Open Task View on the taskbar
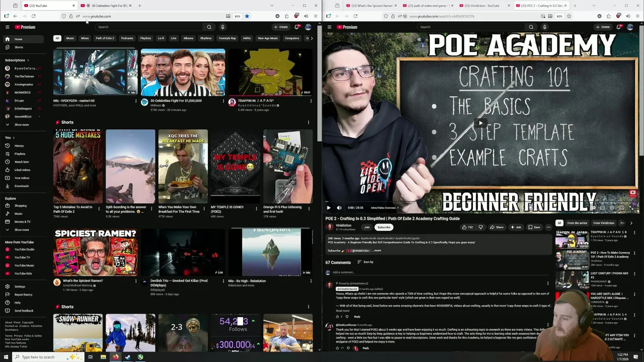This screenshot has height=362, width=644. pyautogui.click(x=91, y=357)
